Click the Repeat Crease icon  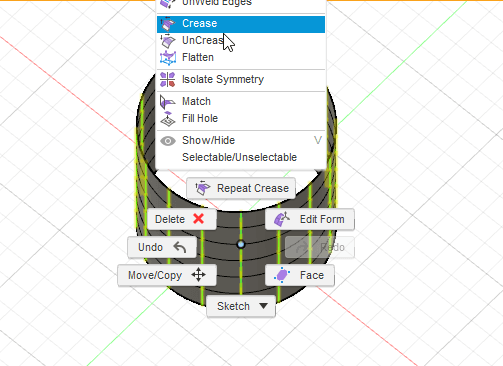pyautogui.click(x=203, y=188)
